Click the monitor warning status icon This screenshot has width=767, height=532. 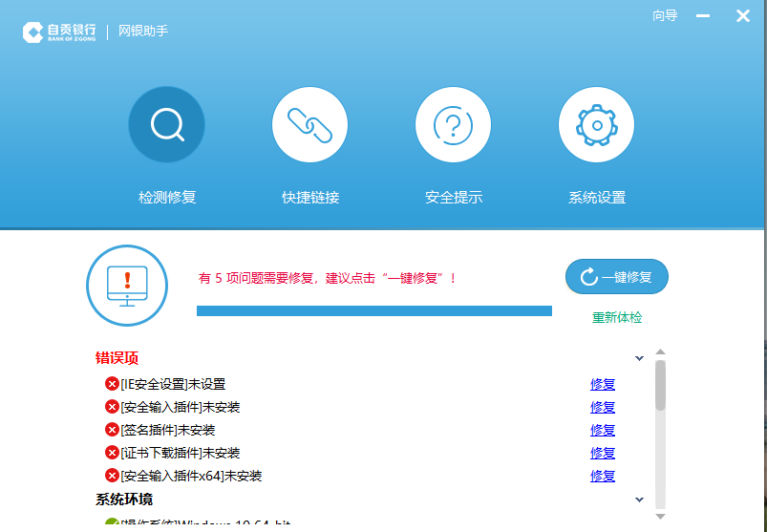click(127, 285)
